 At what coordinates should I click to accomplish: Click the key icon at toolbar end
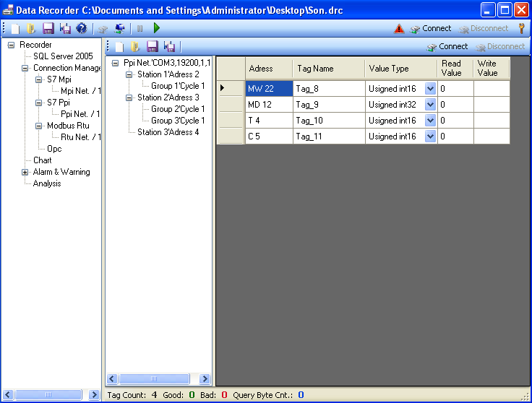tap(521, 28)
